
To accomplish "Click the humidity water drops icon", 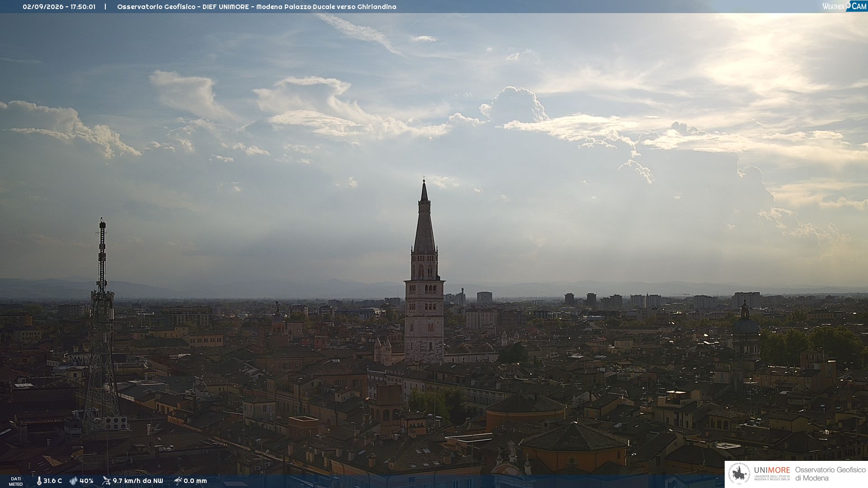I will (x=73, y=481).
